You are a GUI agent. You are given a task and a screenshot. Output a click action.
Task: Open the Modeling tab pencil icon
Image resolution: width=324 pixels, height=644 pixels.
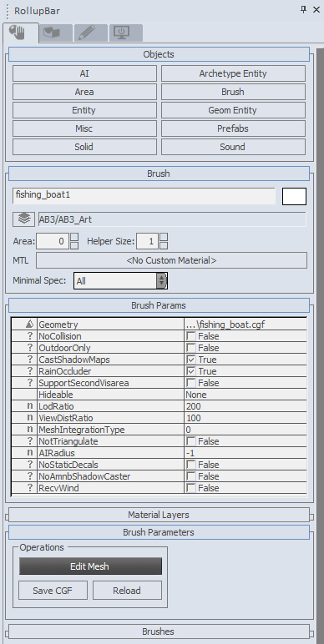(x=91, y=33)
